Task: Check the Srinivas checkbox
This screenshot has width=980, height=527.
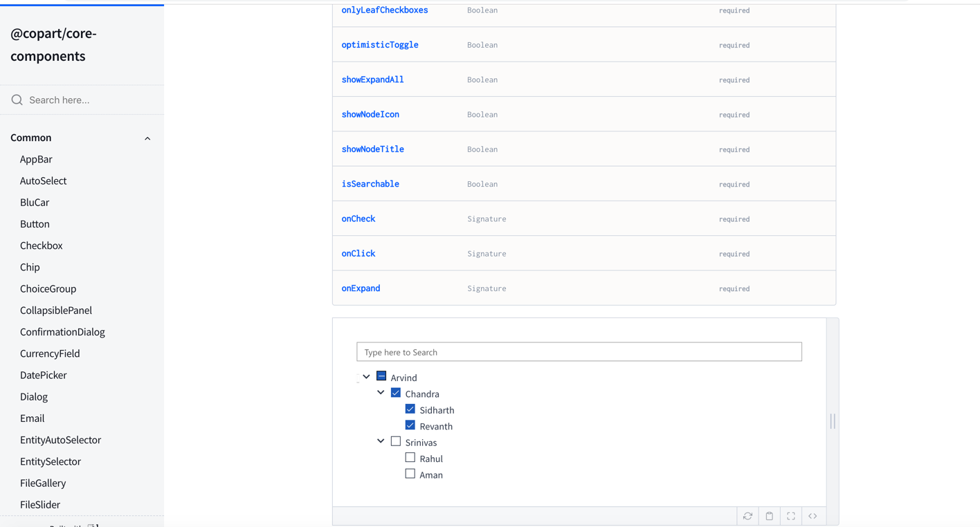Action: click(396, 441)
